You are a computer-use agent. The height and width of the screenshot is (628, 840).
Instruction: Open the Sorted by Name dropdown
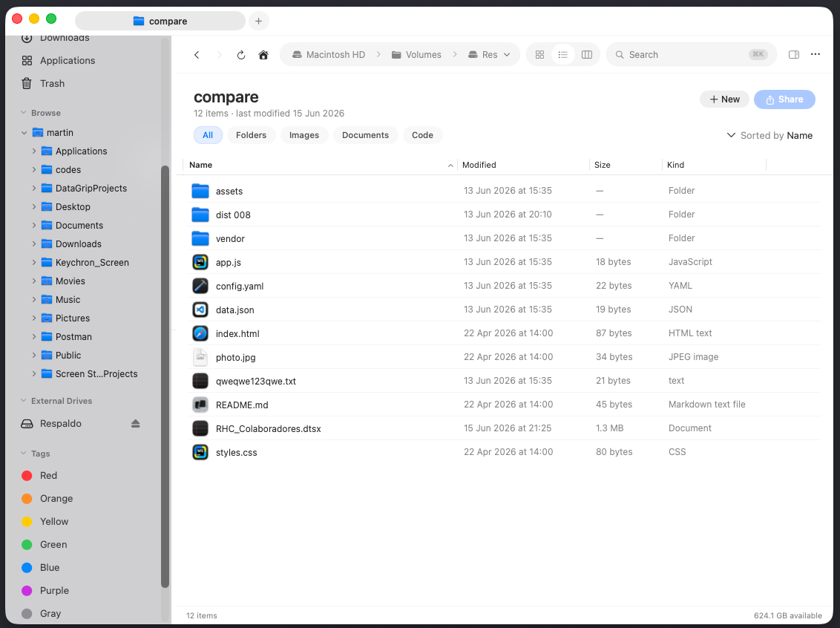[770, 136]
